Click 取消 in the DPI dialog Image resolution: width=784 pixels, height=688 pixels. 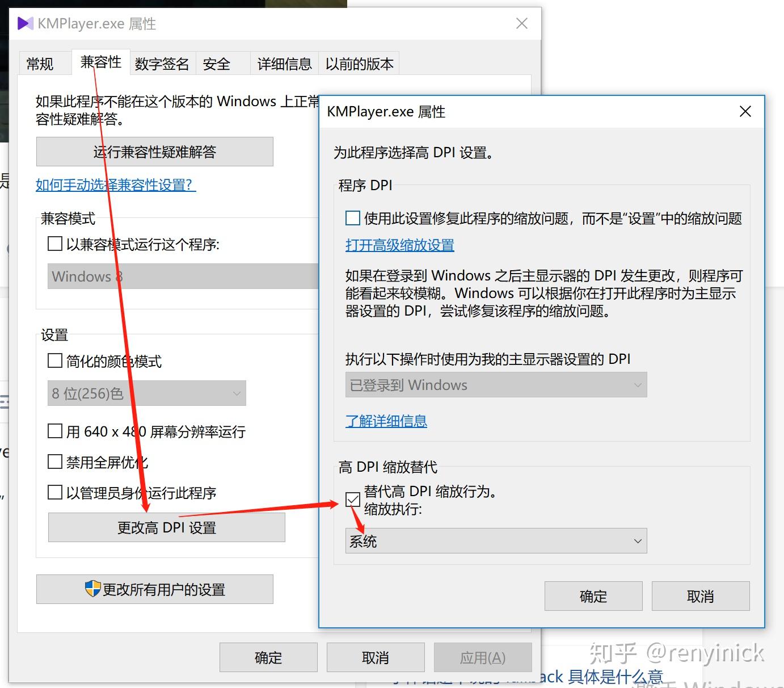pos(701,596)
